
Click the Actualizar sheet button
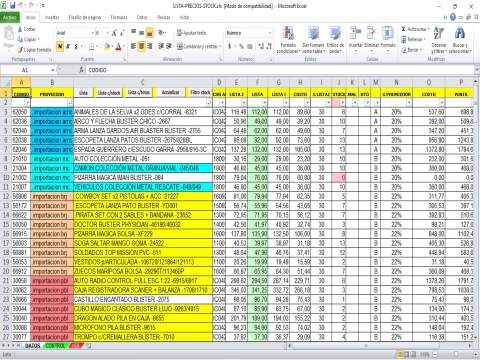(x=170, y=92)
